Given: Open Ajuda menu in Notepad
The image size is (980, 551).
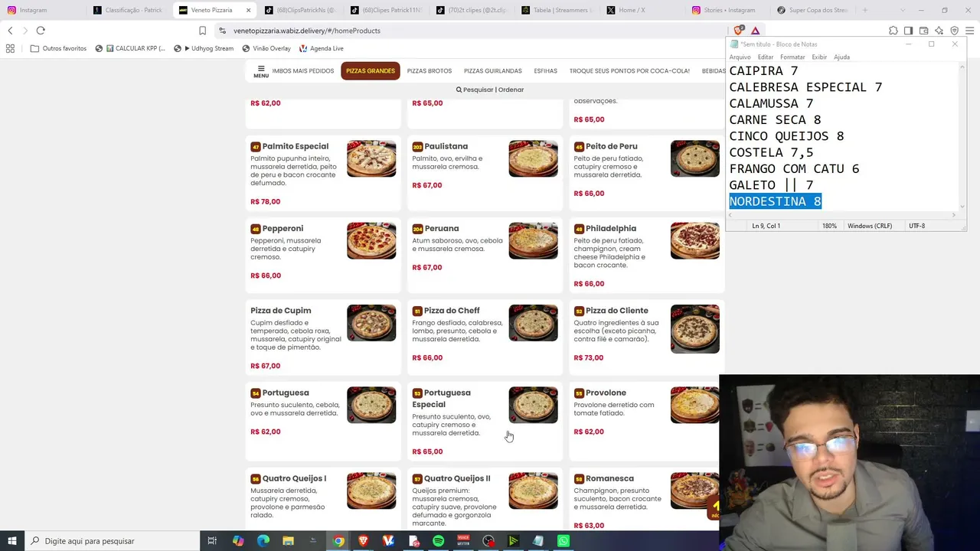Looking at the screenshot, I should (841, 57).
